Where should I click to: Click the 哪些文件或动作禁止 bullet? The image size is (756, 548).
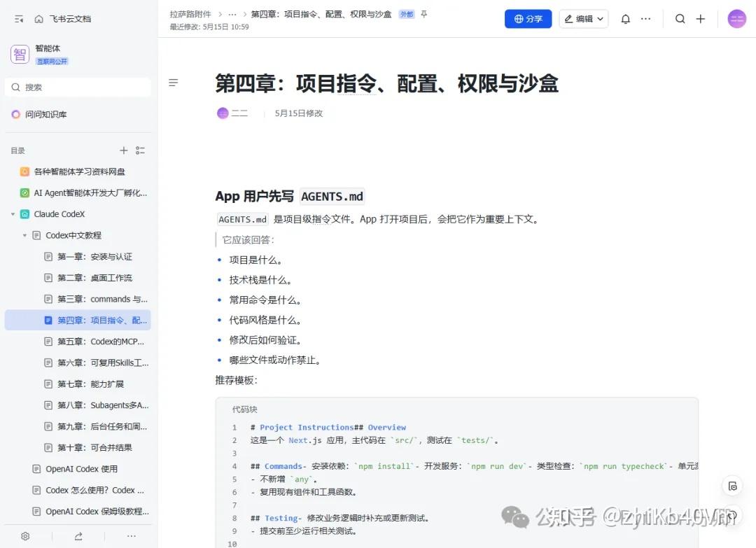coord(275,360)
